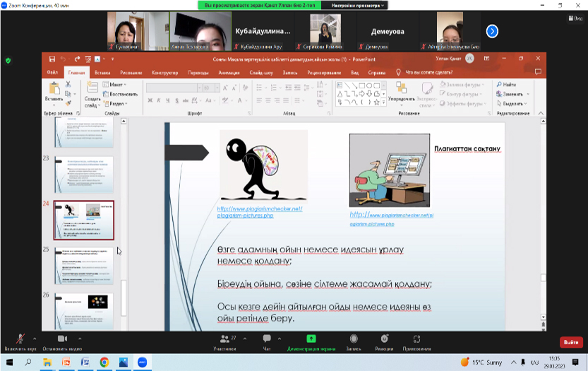Image resolution: width=588 pixels, height=371 pixels.
Task: Click the green Демонстрация экрана icon
Action: (311, 339)
